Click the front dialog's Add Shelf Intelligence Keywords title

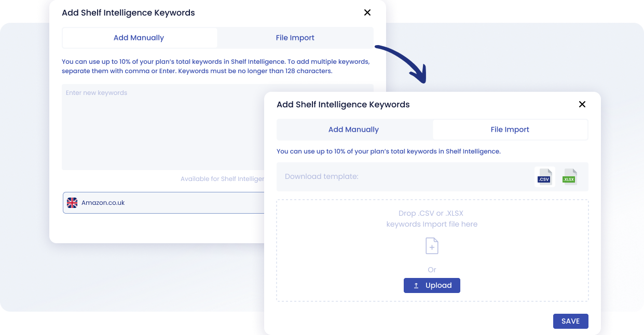coord(343,105)
